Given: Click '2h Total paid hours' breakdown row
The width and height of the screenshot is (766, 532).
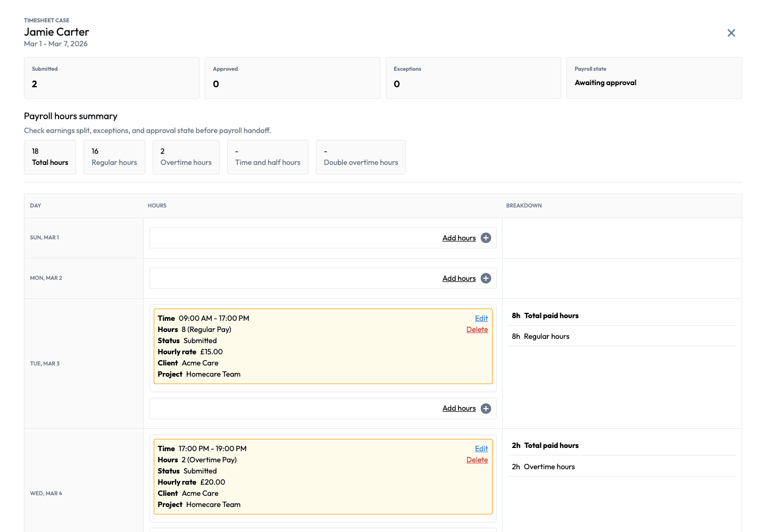Looking at the screenshot, I should click(x=622, y=445).
